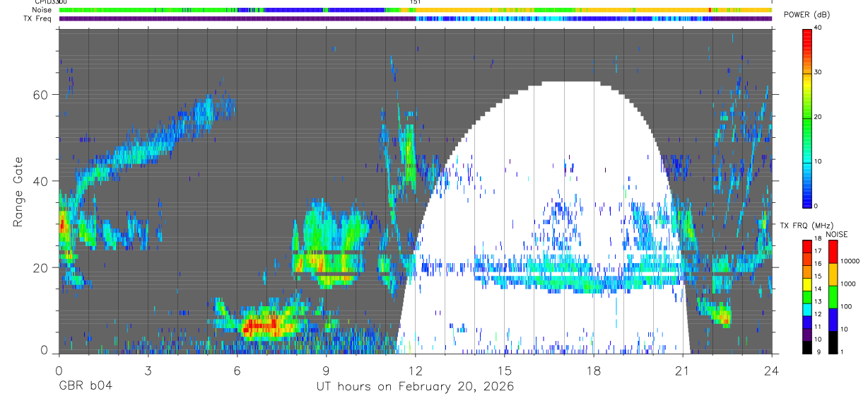868x401 pixels.
Task: Click the 6 tick label on UT hours axis
Action: [x=237, y=370]
